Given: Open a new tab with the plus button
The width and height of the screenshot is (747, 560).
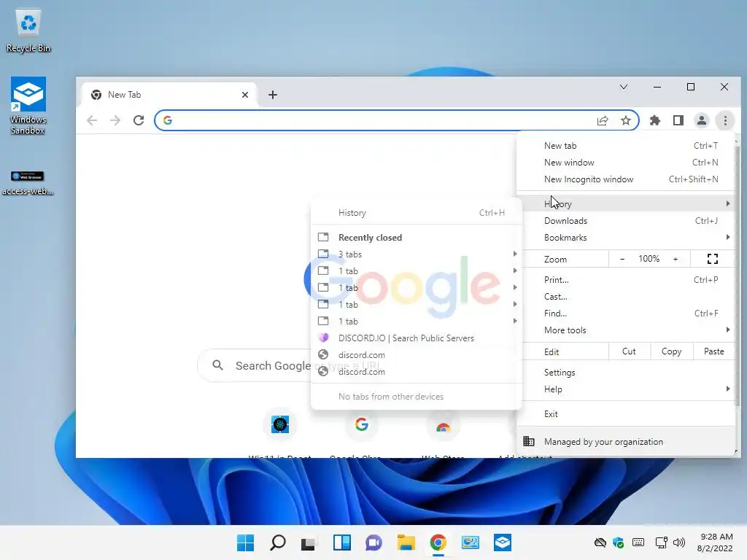Looking at the screenshot, I should click(x=273, y=95).
